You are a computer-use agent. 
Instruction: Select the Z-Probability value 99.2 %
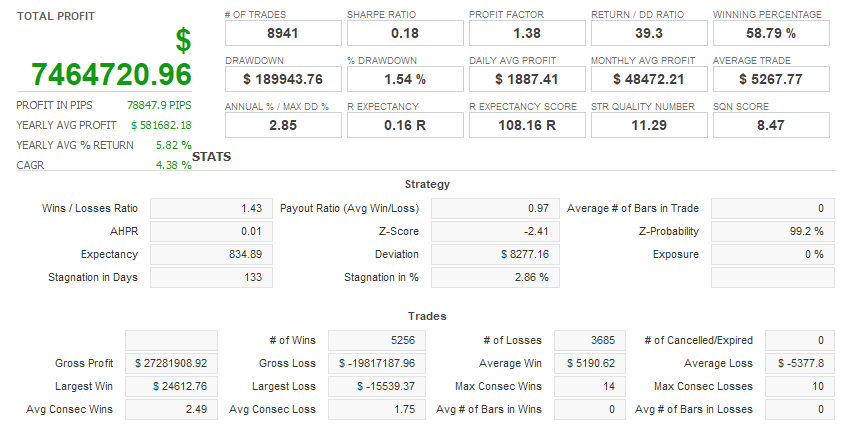[x=771, y=231]
